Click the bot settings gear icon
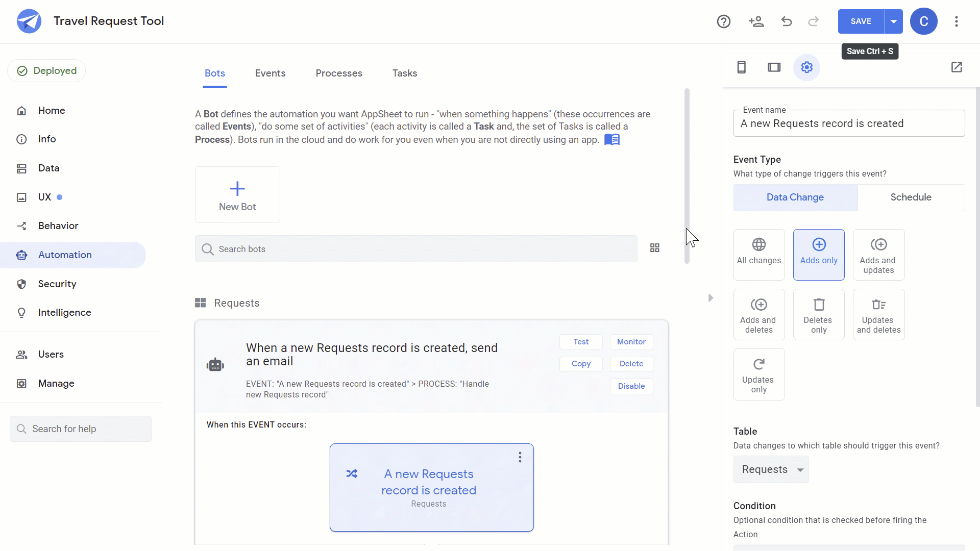Image resolution: width=980 pixels, height=551 pixels. coord(806,67)
